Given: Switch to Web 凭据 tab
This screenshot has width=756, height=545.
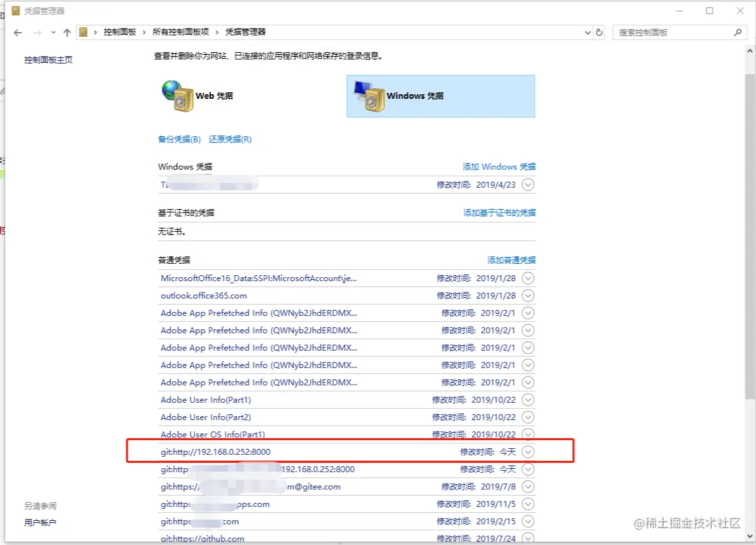Looking at the screenshot, I should [x=198, y=96].
